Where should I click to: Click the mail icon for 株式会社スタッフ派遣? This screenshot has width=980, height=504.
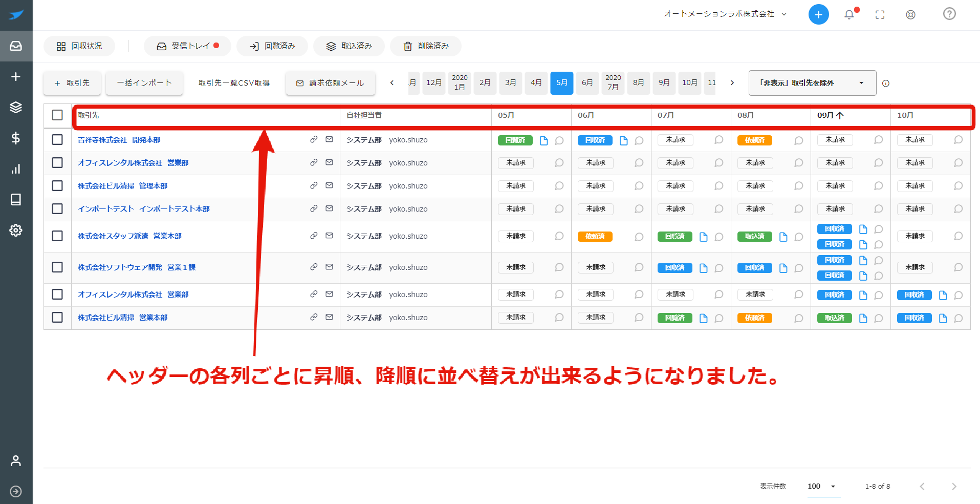click(329, 236)
